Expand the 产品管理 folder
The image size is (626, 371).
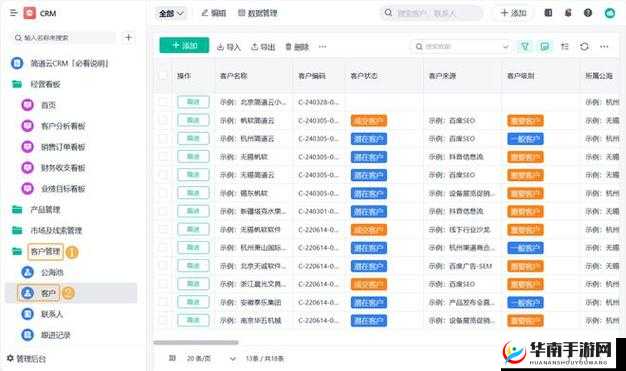(37, 210)
